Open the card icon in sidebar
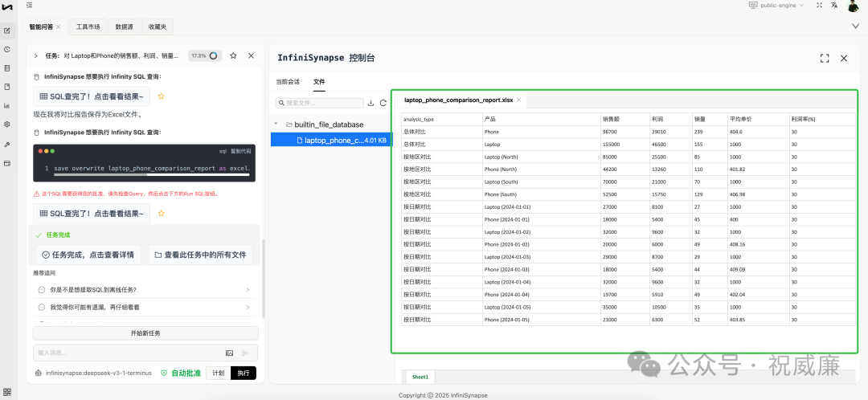868x400 pixels. [x=7, y=163]
